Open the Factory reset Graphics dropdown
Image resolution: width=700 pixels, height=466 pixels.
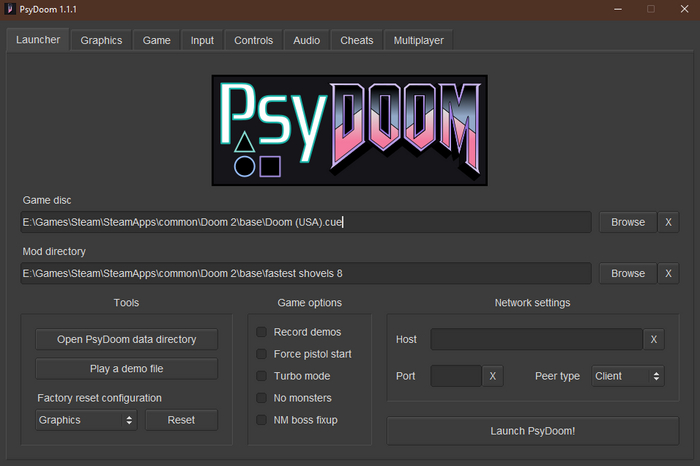(86, 420)
